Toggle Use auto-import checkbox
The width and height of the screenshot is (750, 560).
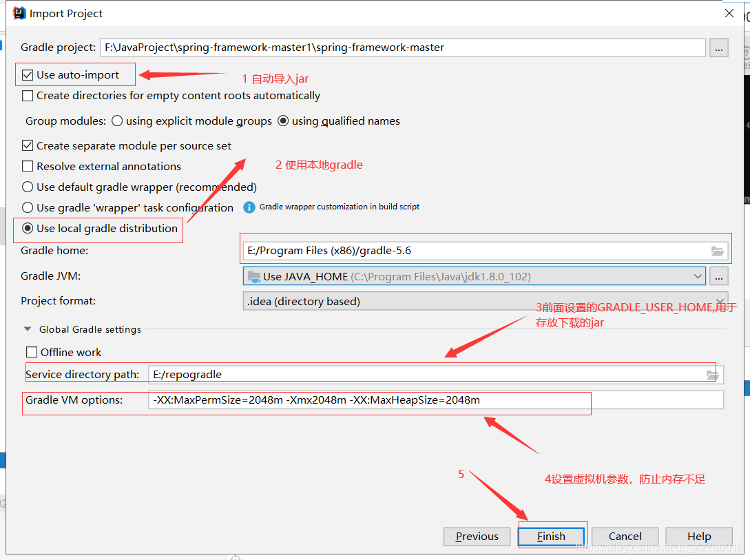pyautogui.click(x=28, y=75)
